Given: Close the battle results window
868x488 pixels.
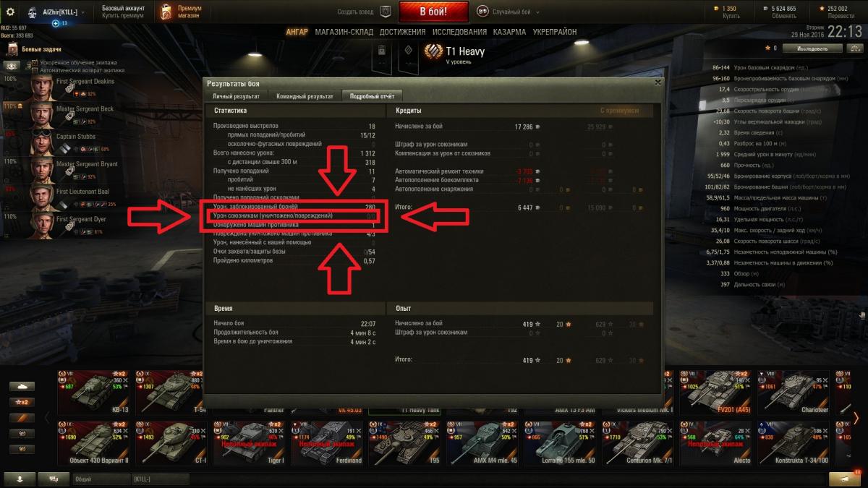Looking at the screenshot, I should click(x=658, y=82).
